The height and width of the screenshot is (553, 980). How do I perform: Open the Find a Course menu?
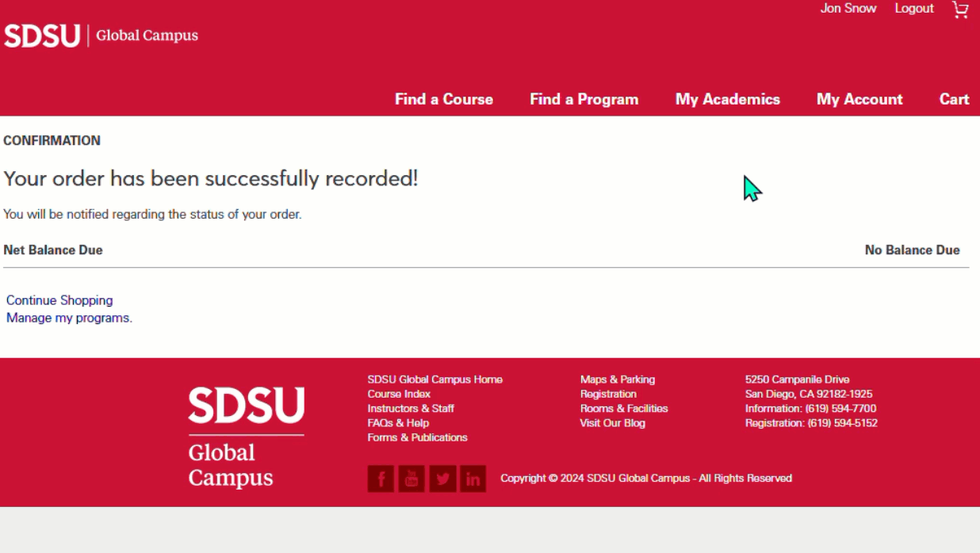tap(444, 99)
